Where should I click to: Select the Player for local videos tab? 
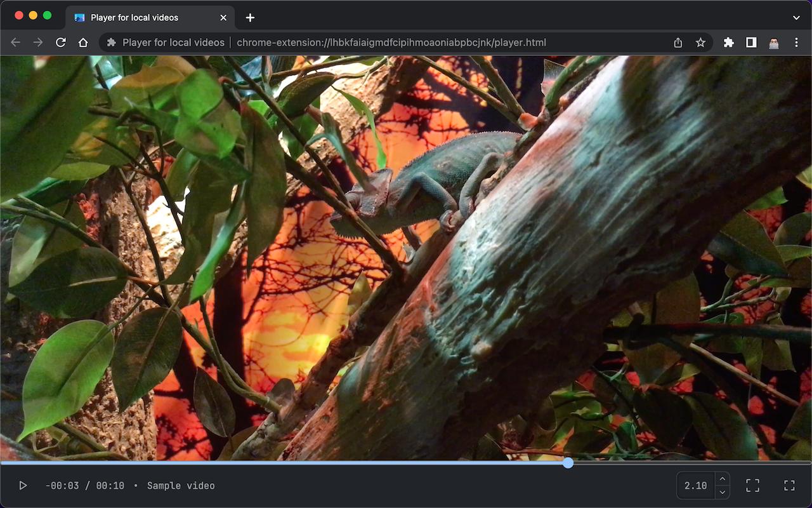point(150,18)
